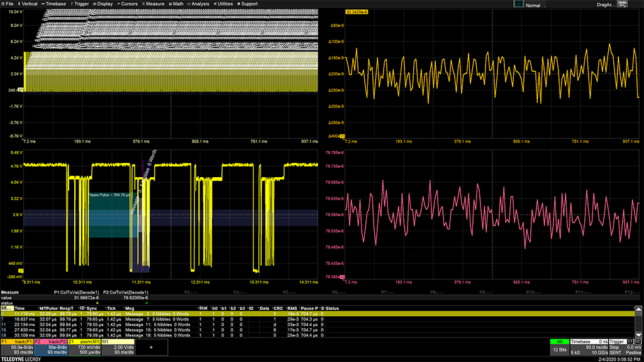The height and width of the screenshot is (362, 644).
Task: Open the Measure menu
Action: tap(153, 4)
